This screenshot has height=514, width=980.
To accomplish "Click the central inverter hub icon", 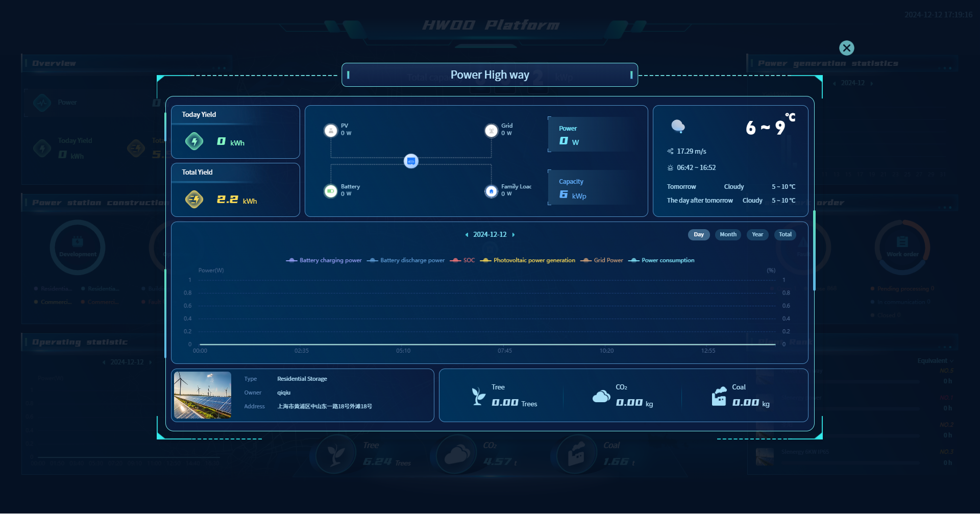I will click(411, 161).
